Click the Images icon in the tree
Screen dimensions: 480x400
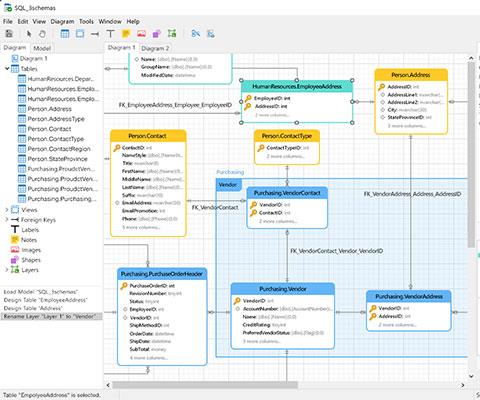tap(15, 250)
